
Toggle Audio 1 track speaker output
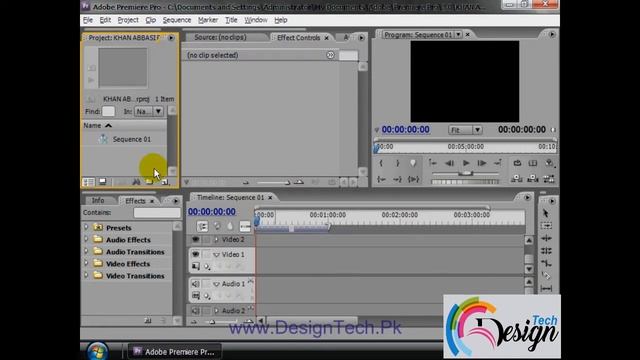pyautogui.click(x=196, y=284)
